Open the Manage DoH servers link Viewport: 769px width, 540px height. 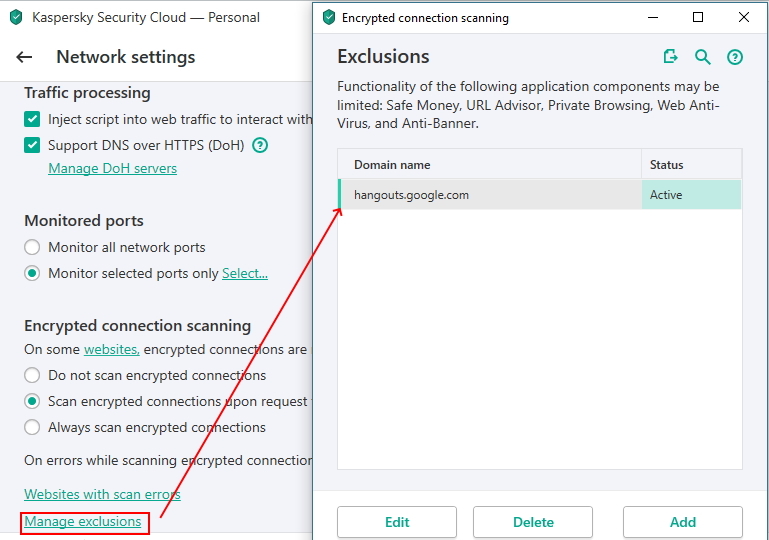click(x=112, y=168)
